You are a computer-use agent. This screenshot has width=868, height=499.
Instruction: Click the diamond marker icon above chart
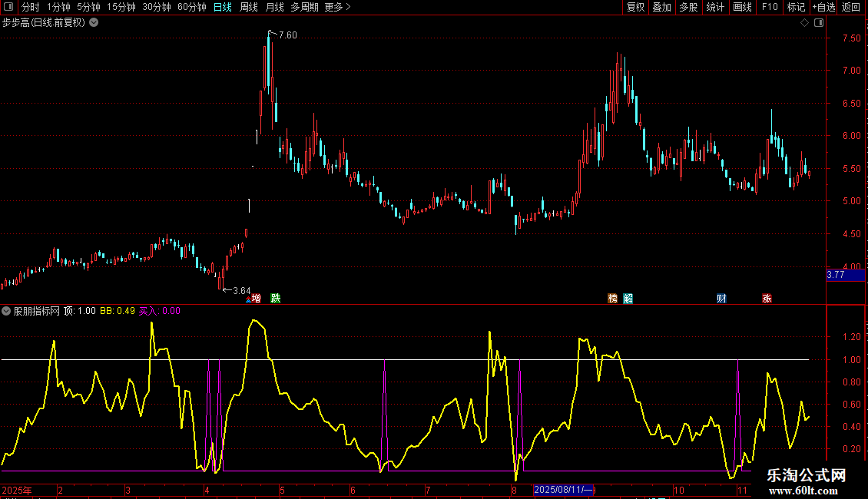click(804, 23)
